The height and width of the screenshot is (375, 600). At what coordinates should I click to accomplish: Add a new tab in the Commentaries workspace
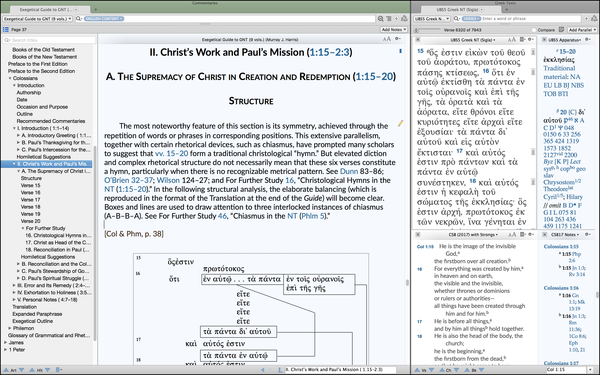(x=95, y=9)
